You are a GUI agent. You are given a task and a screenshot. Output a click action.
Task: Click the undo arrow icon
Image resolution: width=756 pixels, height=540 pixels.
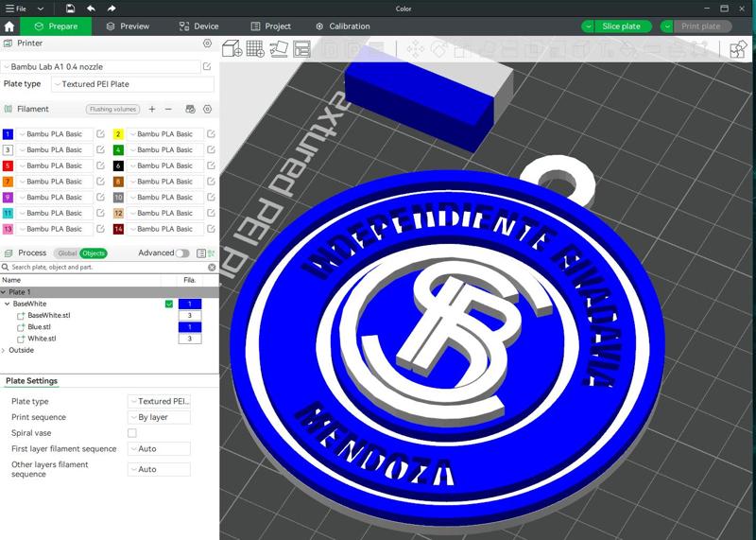coord(91,9)
